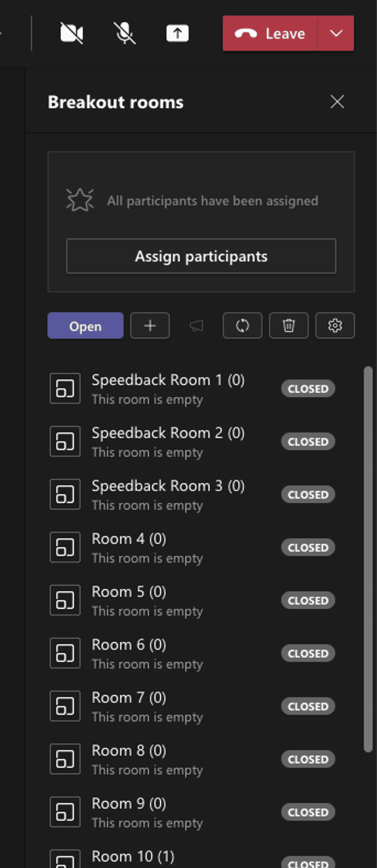Toggle the camera on

(x=71, y=33)
